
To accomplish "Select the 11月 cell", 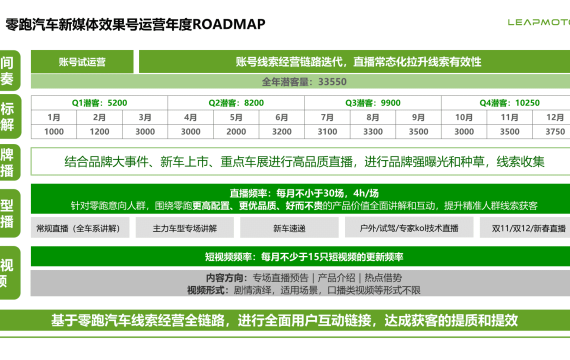I will [x=510, y=117].
